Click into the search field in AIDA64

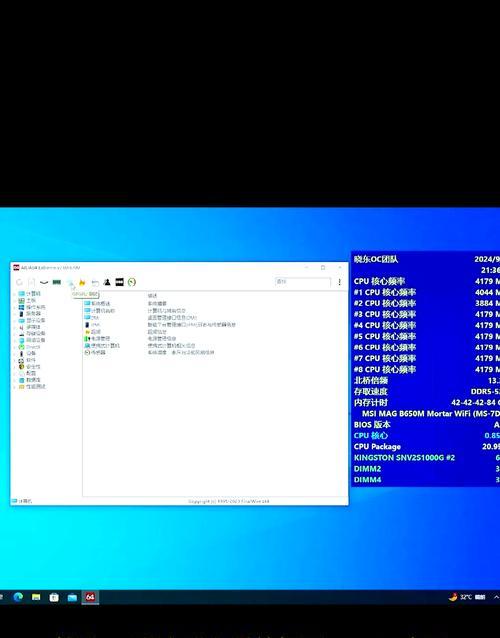[x=303, y=282]
